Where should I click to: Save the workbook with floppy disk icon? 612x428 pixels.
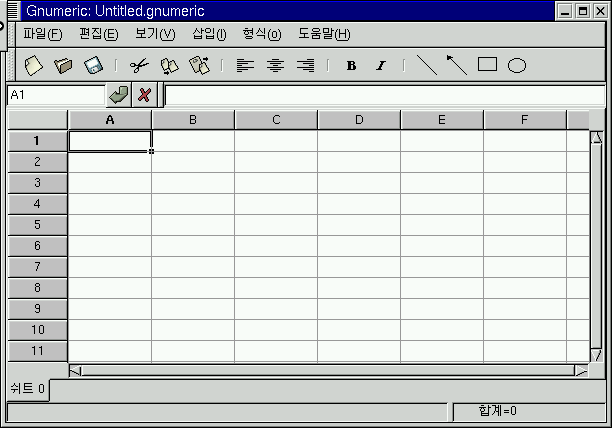93,65
